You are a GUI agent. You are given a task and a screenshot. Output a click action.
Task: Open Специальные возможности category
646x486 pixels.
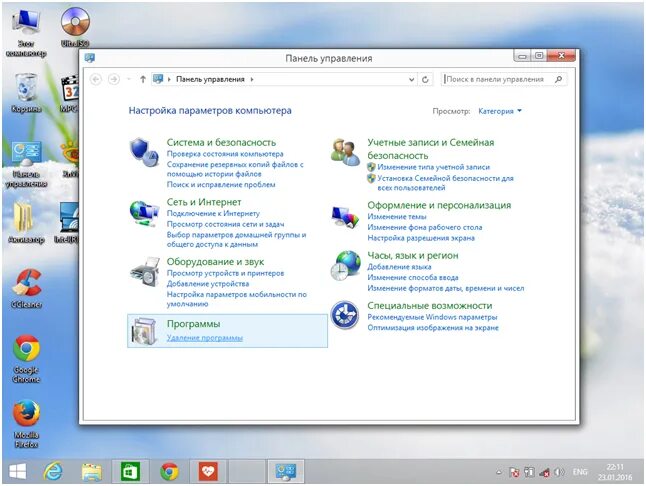[430, 306]
